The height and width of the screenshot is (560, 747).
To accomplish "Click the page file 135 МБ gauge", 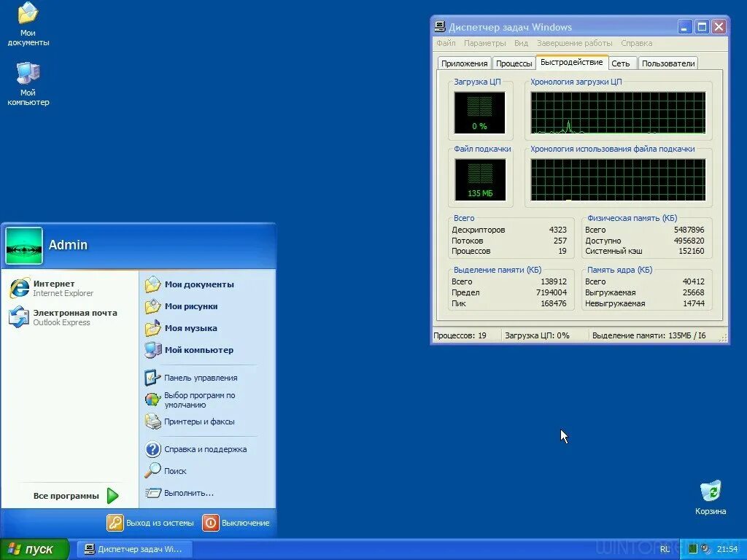I will pos(480,179).
